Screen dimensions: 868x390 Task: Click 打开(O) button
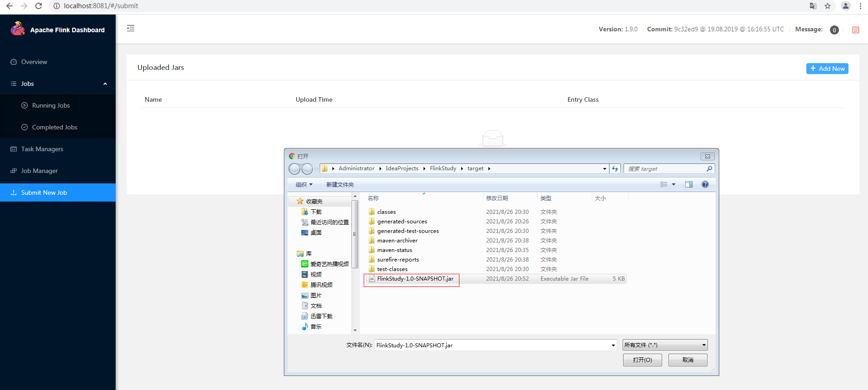(x=642, y=360)
